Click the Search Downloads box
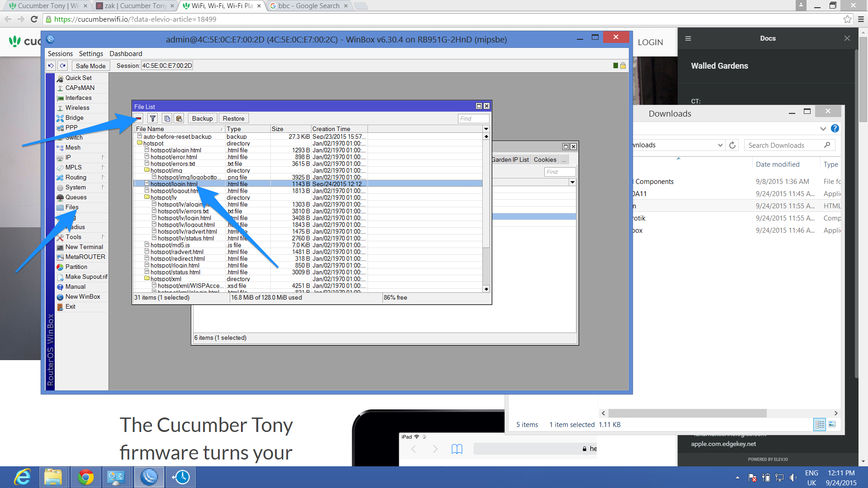868x488 pixels. [x=789, y=145]
